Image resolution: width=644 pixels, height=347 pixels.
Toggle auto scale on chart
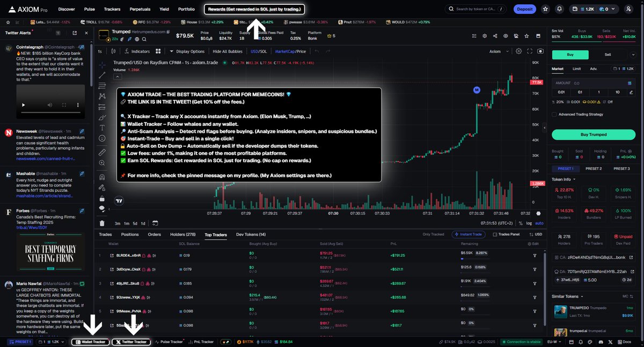pyautogui.click(x=539, y=223)
